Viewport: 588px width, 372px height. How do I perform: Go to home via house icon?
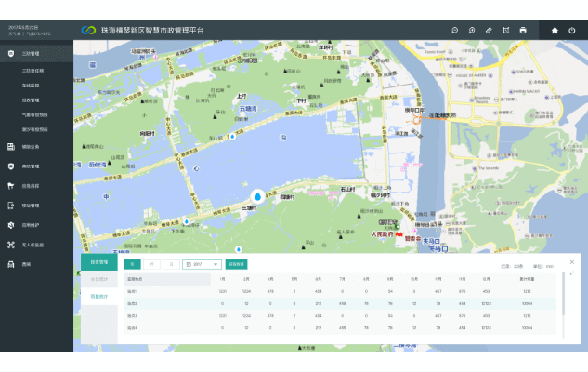[555, 30]
